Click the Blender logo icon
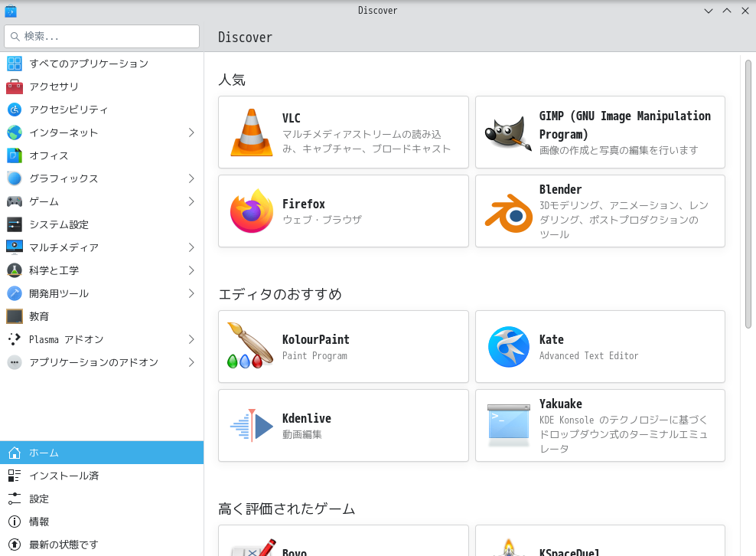 coord(508,213)
